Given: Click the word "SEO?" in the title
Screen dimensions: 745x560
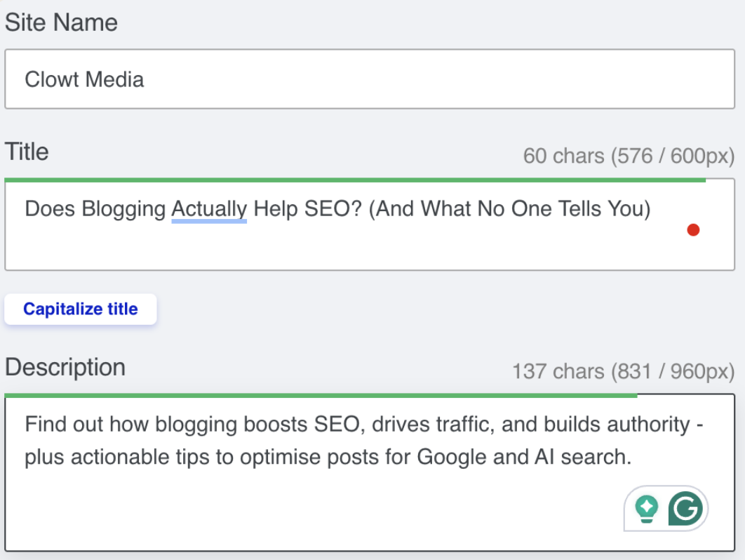Looking at the screenshot, I should tap(333, 208).
